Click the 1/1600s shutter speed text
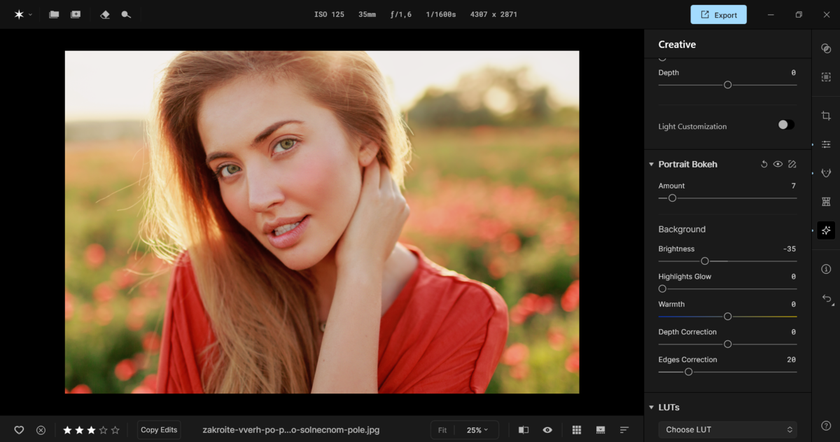Screen dimensions: 840x442 click(440, 14)
